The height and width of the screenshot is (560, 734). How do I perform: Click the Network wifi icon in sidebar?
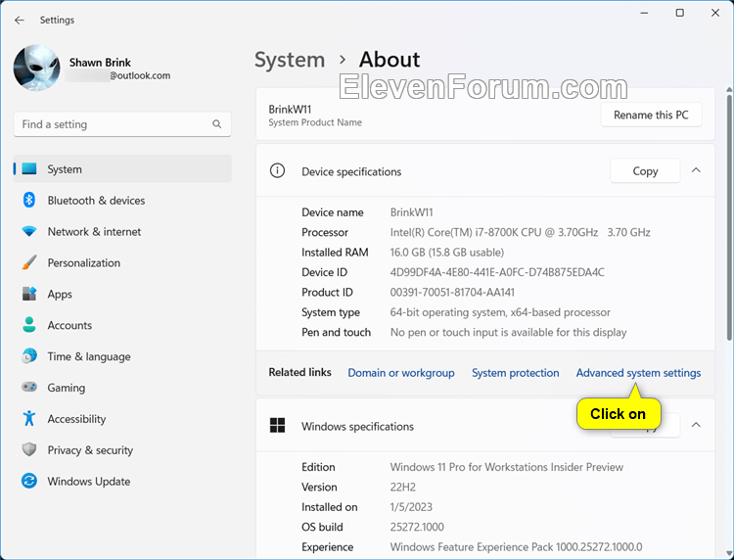[x=29, y=231]
